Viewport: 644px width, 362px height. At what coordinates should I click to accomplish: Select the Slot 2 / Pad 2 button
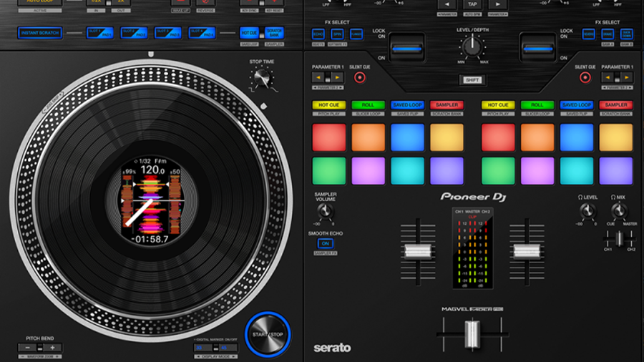[134, 33]
